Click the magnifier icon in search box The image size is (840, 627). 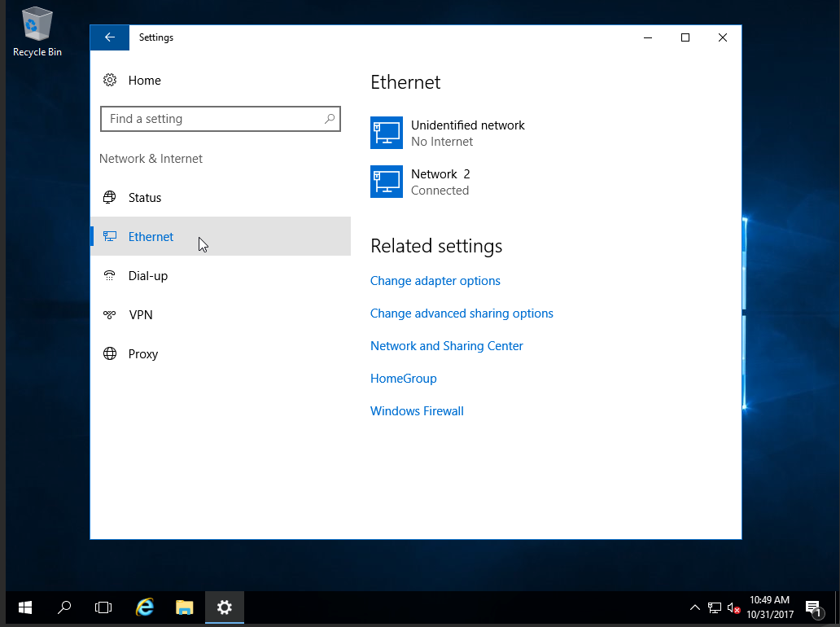click(330, 118)
